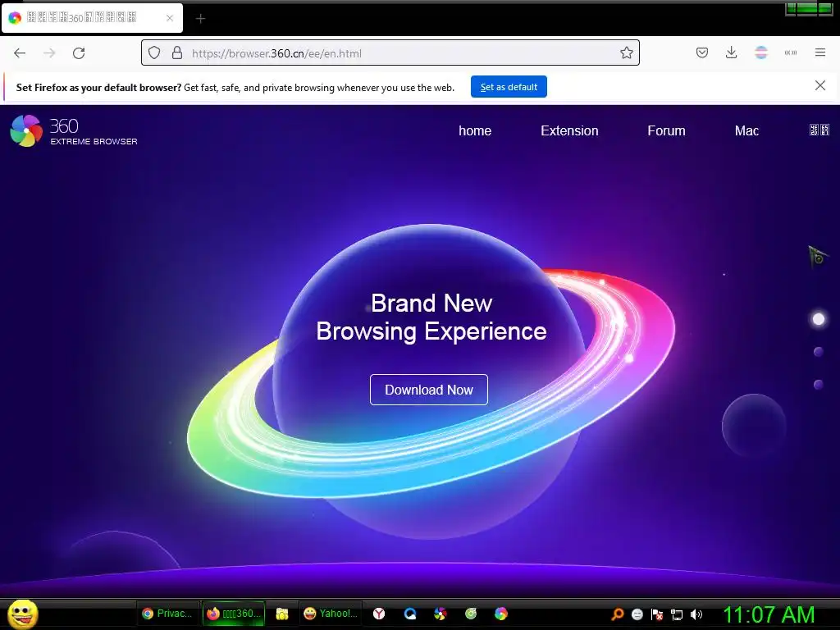
Task: Go back to the previous page
Action: point(20,53)
